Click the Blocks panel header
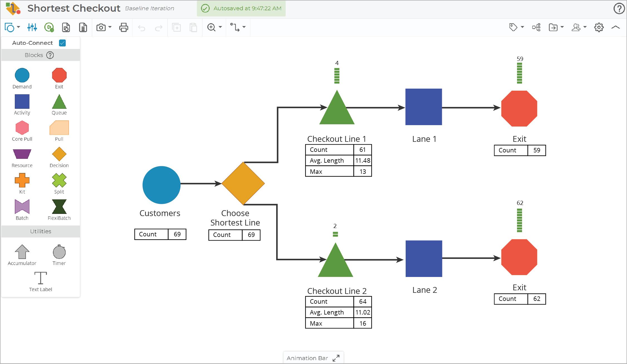Image resolution: width=627 pixels, height=364 pixels. click(x=34, y=55)
